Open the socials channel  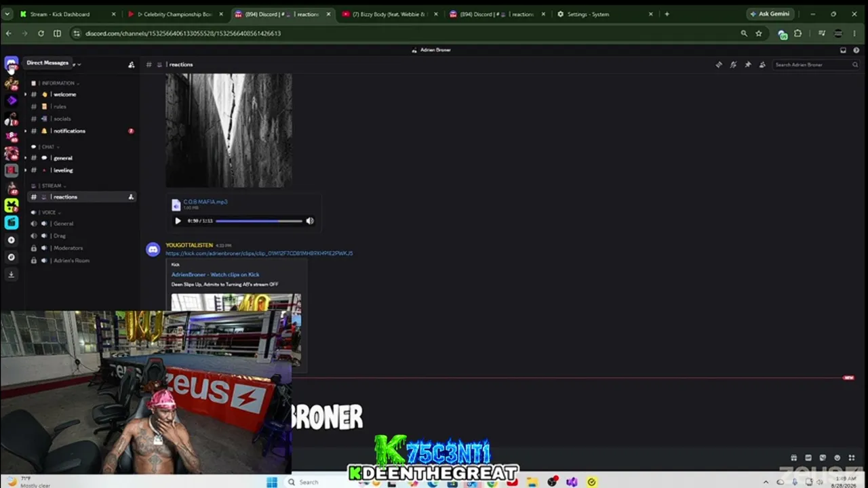(81, 119)
